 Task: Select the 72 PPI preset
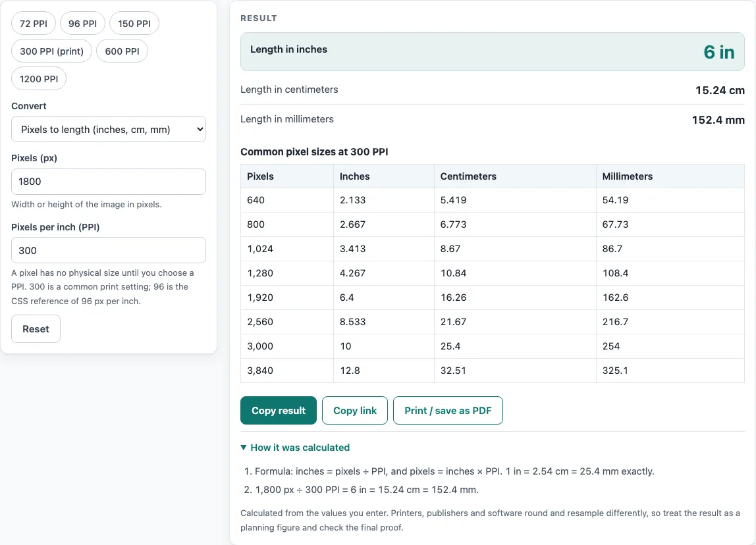[34, 24]
